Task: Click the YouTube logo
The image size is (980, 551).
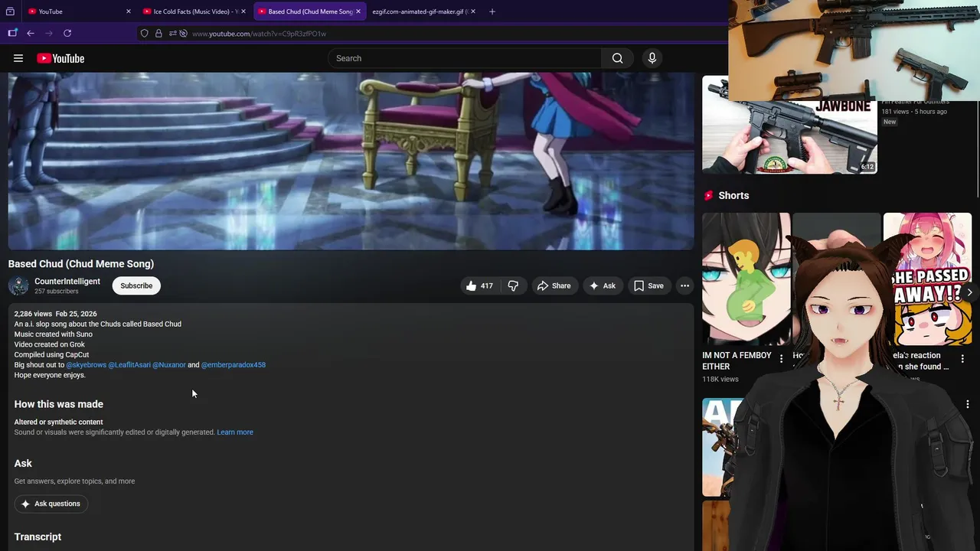Action: click(60, 58)
